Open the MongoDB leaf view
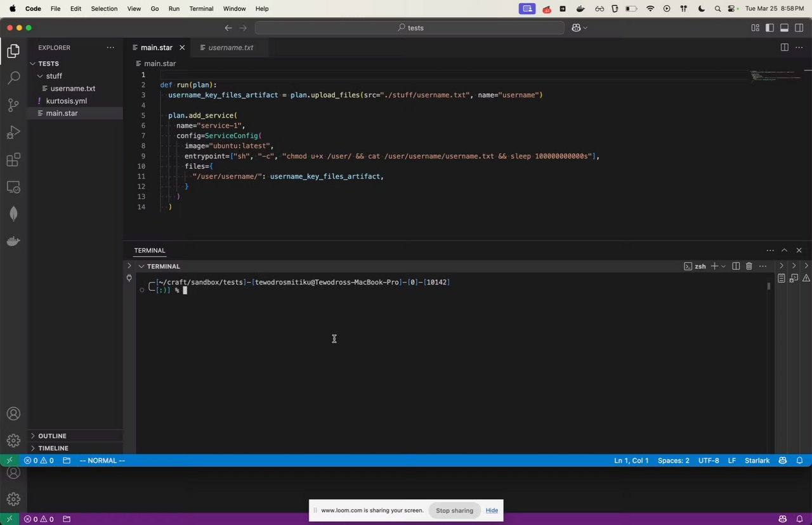812x525 pixels. [13, 214]
